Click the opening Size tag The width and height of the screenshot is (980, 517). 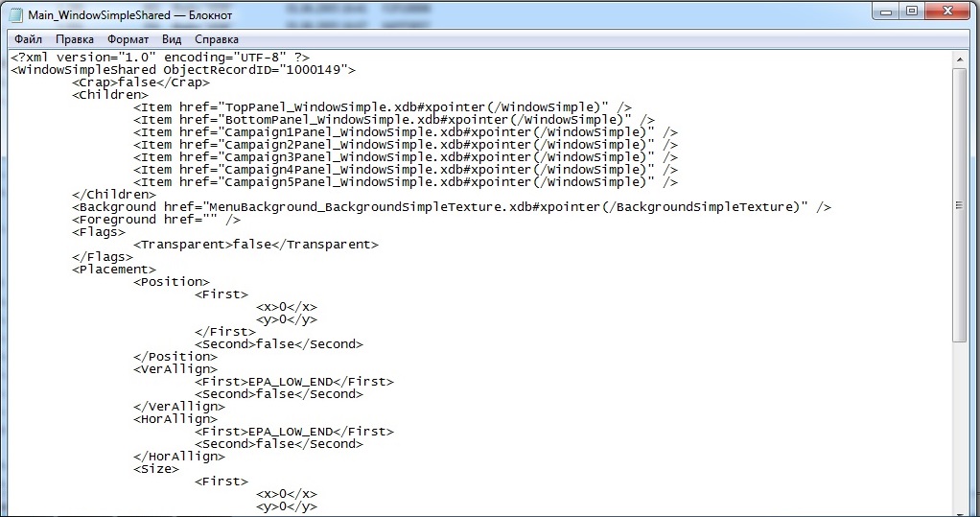point(155,469)
